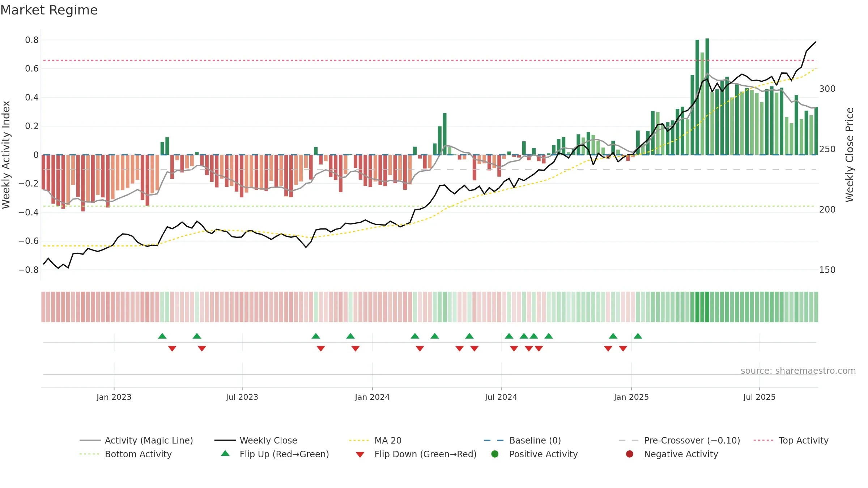Screen dimensions: 868x488
Task: Click the Positive Activity legend label
Action: [543, 454]
